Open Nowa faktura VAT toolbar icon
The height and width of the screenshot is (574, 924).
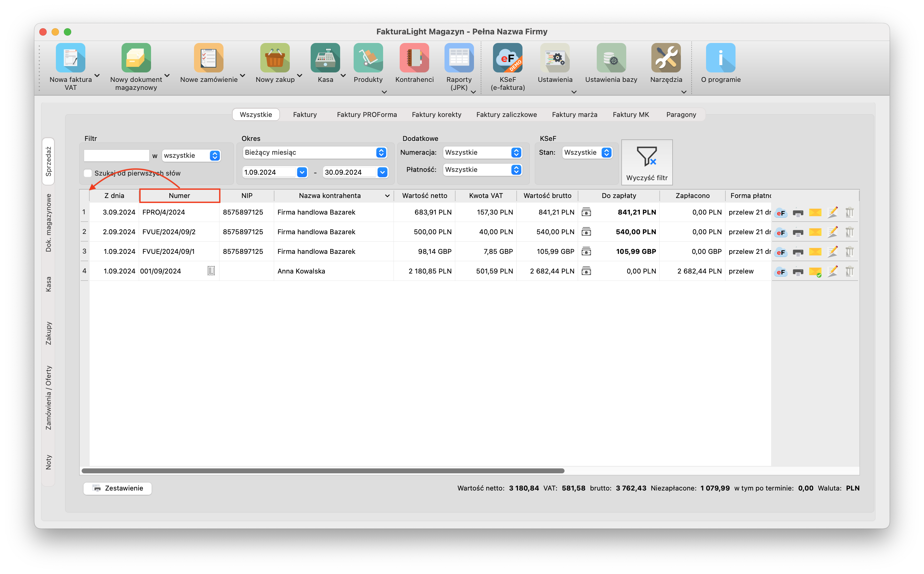pyautogui.click(x=71, y=58)
